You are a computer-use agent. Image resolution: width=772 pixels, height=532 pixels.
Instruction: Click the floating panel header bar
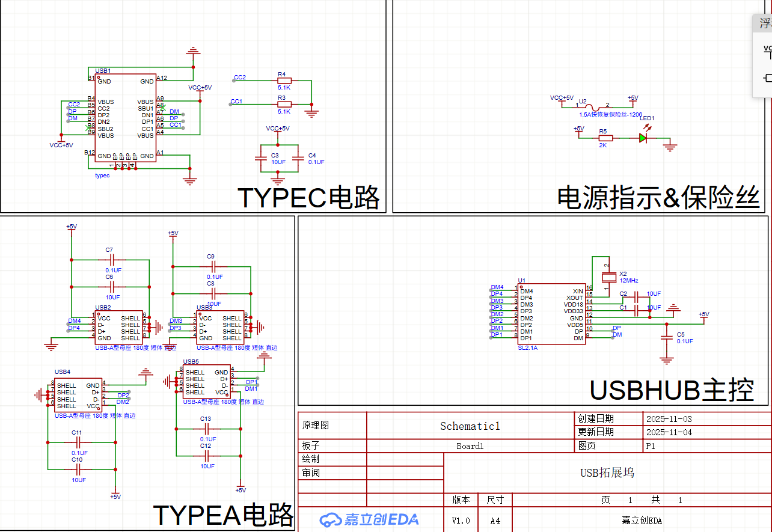tap(762, 22)
